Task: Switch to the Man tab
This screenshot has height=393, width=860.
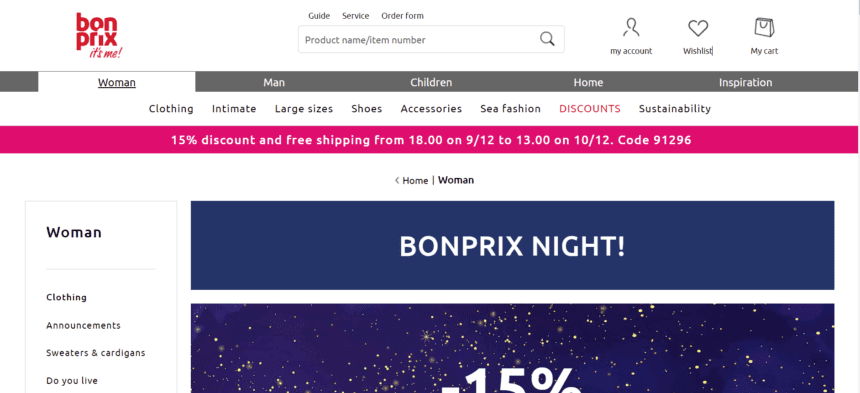Action: (x=274, y=82)
